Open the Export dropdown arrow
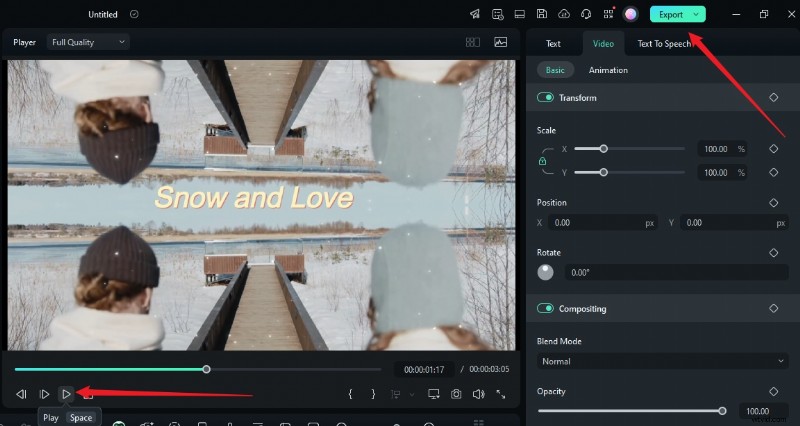The width and height of the screenshot is (800, 426). point(696,14)
